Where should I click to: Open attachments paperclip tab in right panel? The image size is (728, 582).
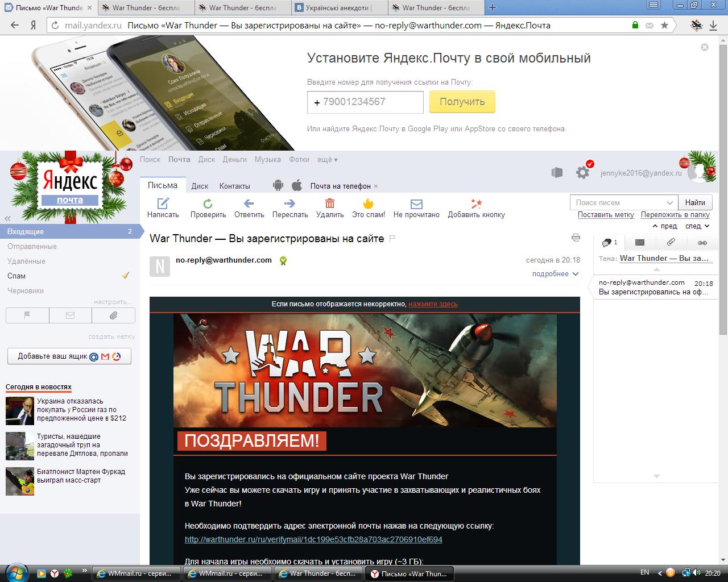click(x=671, y=243)
